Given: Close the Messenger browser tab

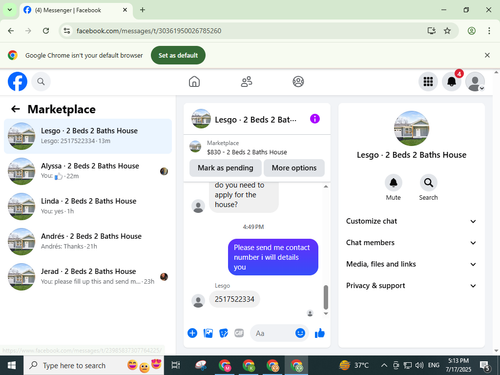Looking at the screenshot, I should pyautogui.click(x=125, y=10).
